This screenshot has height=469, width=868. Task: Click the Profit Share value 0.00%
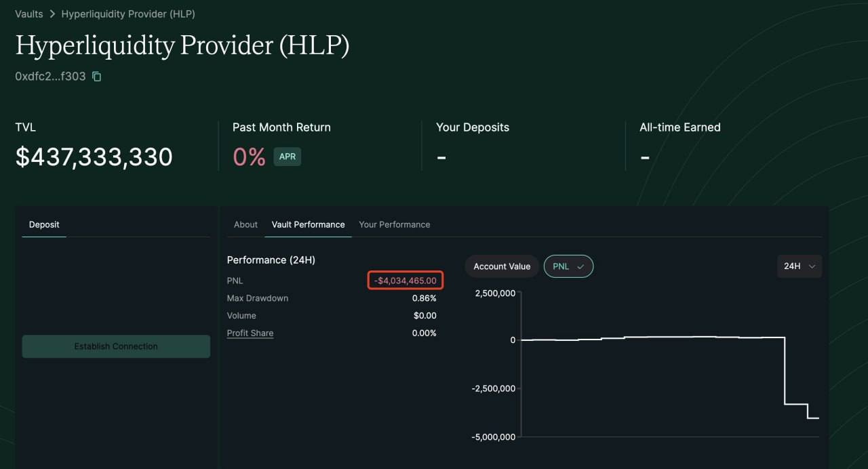click(x=425, y=333)
